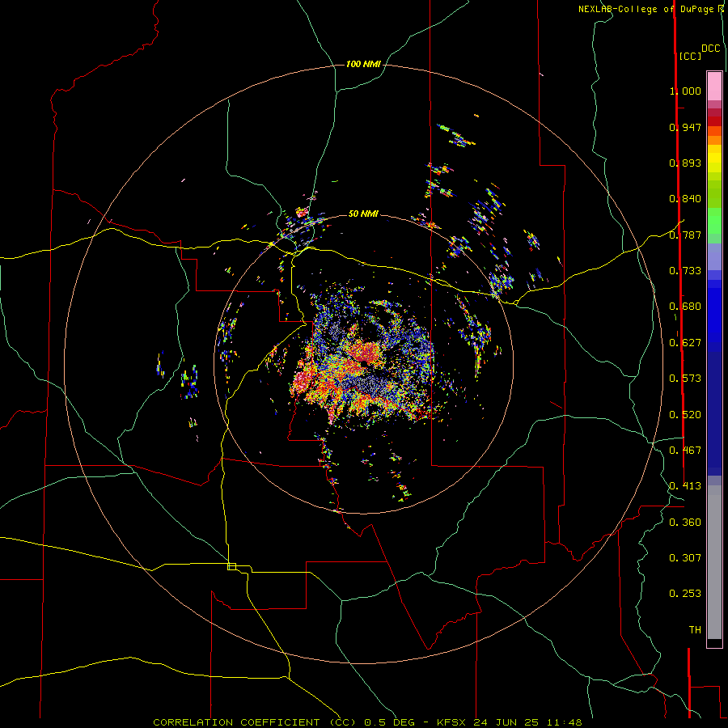
Task: Click the dark radar site dot at the rings' center
Action: pyautogui.click(x=365, y=363)
